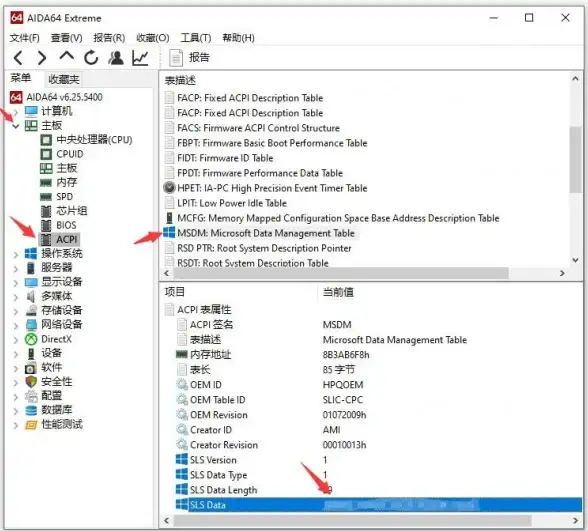Click the 操作系统 Windows logo icon

(x=31, y=254)
